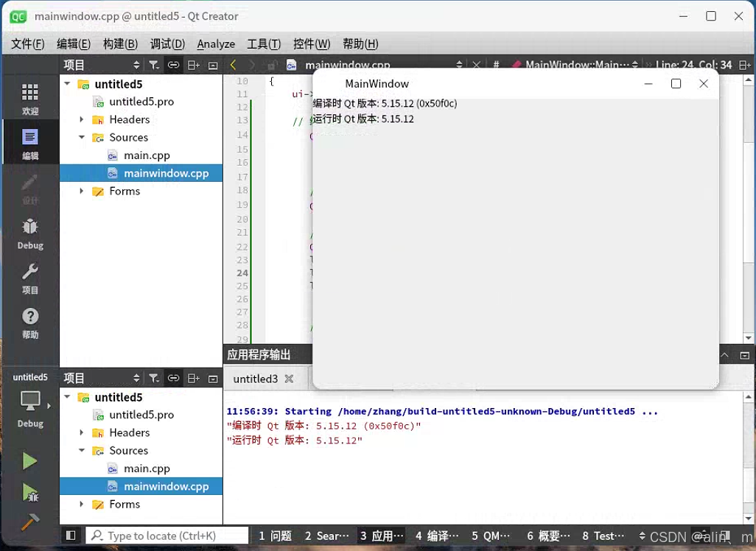756x551 pixels.
Task: Click filter icon in top project panel
Action: 154,65
